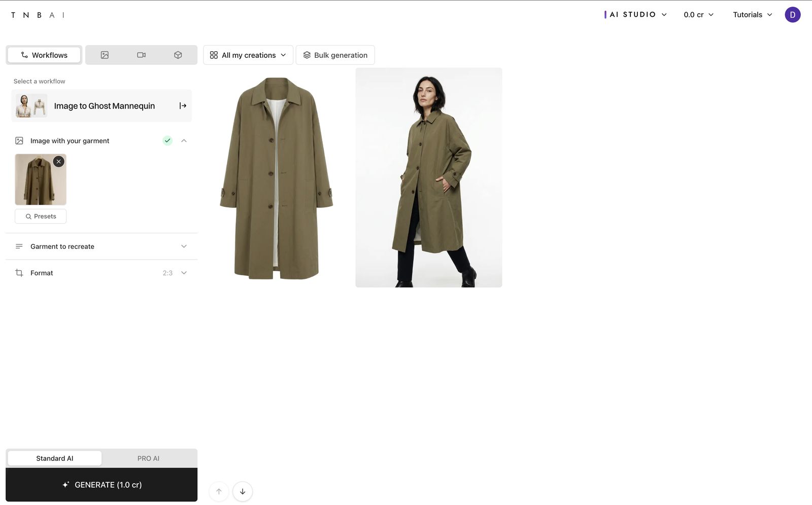Click the down arrow navigation button
This screenshot has width=812, height=505.
(243, 491)
